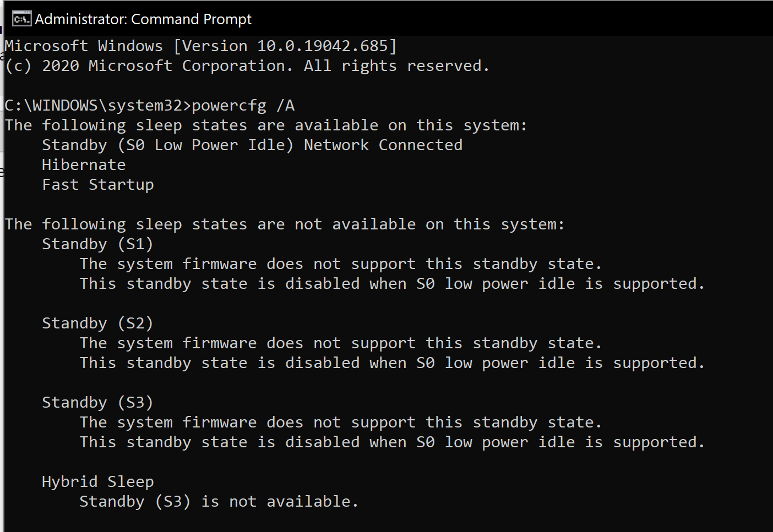
Task: Click the firmware does not support standby message under S1
Action: pos(340,264)
